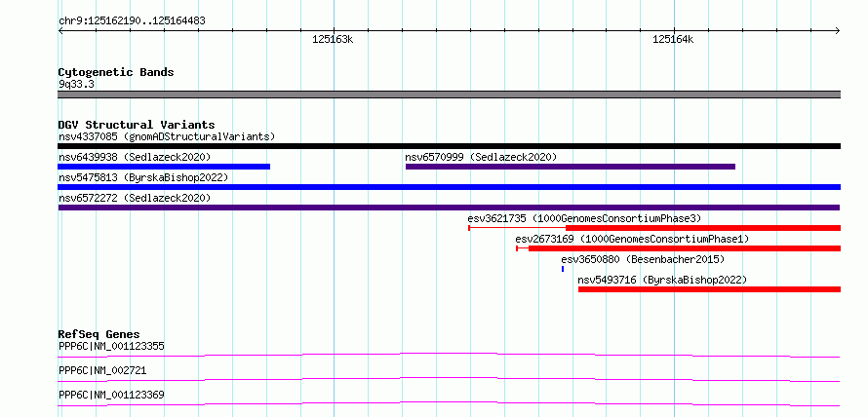Click the Cytogenetic Bands track heading
The image size is (868, 417).
pyautogui.click(x=116, y=72)
